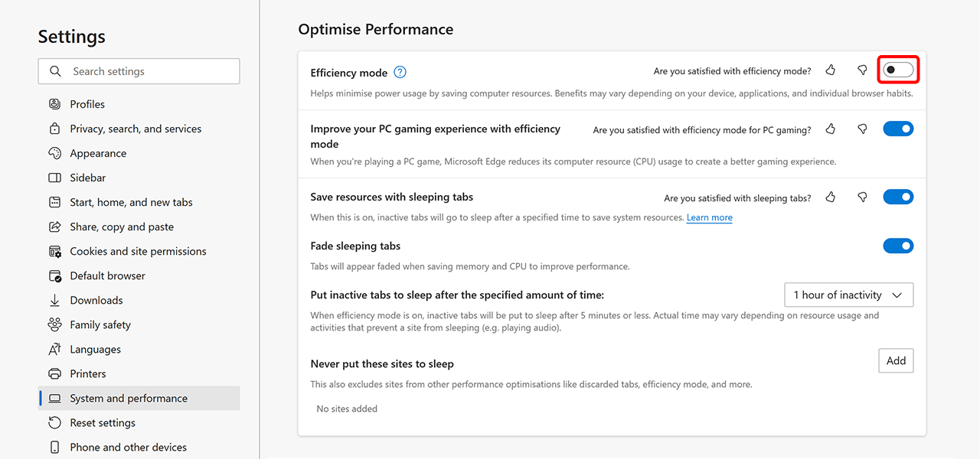Click thumbs down for efficiency mode

click(x=862, y=70)
